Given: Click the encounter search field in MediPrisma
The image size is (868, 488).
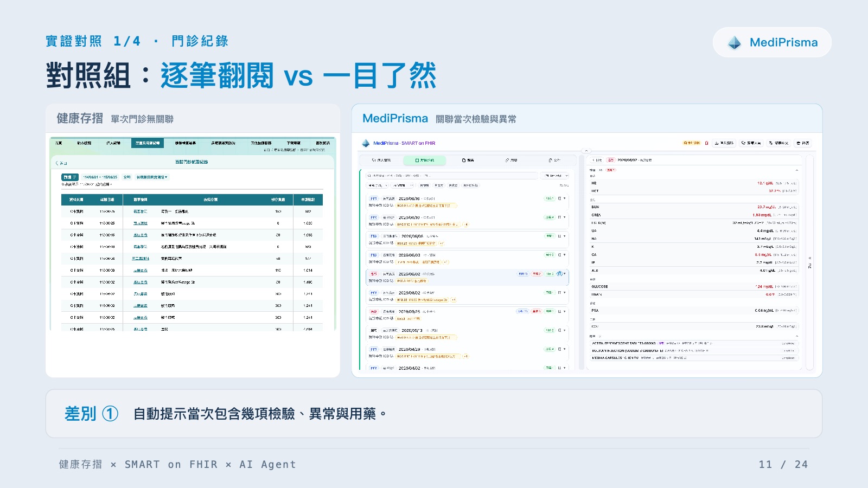Looking at the screenshot, I should tap(451, 176).
